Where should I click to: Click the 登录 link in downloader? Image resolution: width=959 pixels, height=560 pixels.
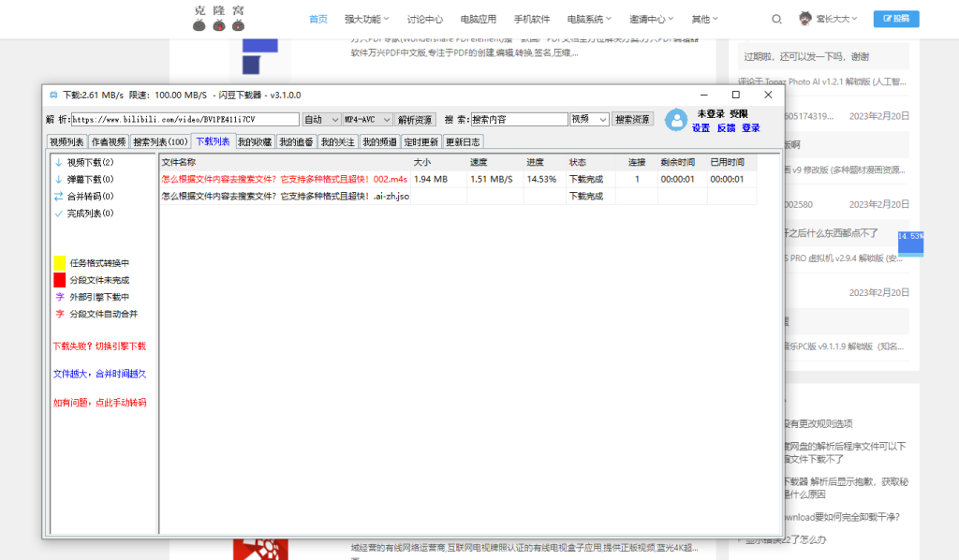pos(750,127)
